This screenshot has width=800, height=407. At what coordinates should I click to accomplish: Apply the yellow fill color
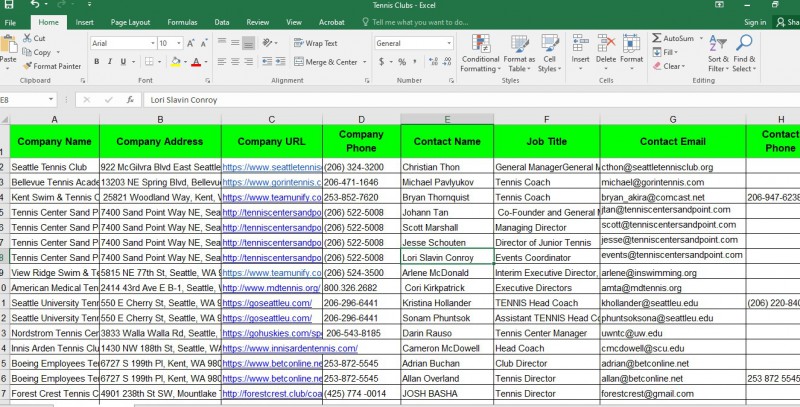[x=176, y=62]
